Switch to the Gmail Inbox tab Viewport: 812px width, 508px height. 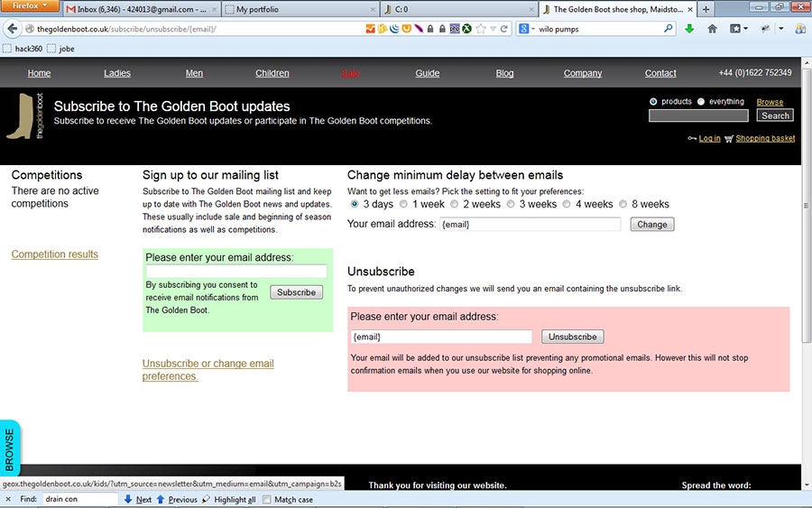(142, 9)
